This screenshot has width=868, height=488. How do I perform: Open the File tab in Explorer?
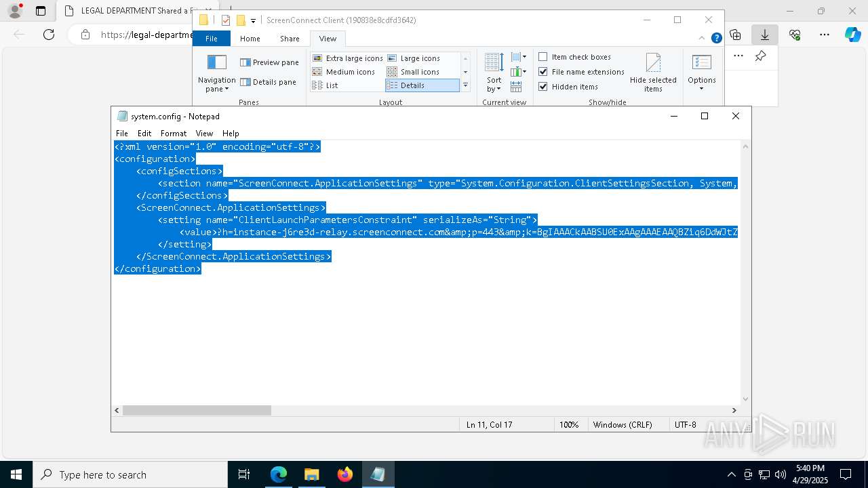(212, 39)
